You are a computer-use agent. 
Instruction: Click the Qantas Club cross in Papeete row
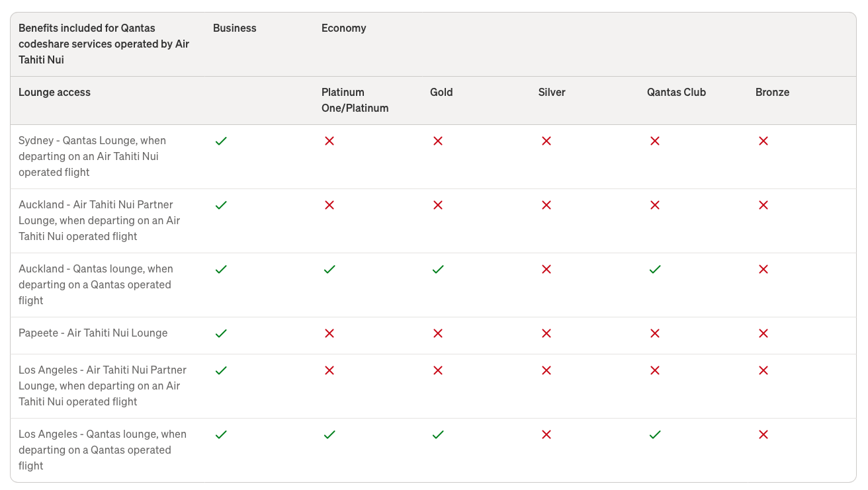click(655, 333)
